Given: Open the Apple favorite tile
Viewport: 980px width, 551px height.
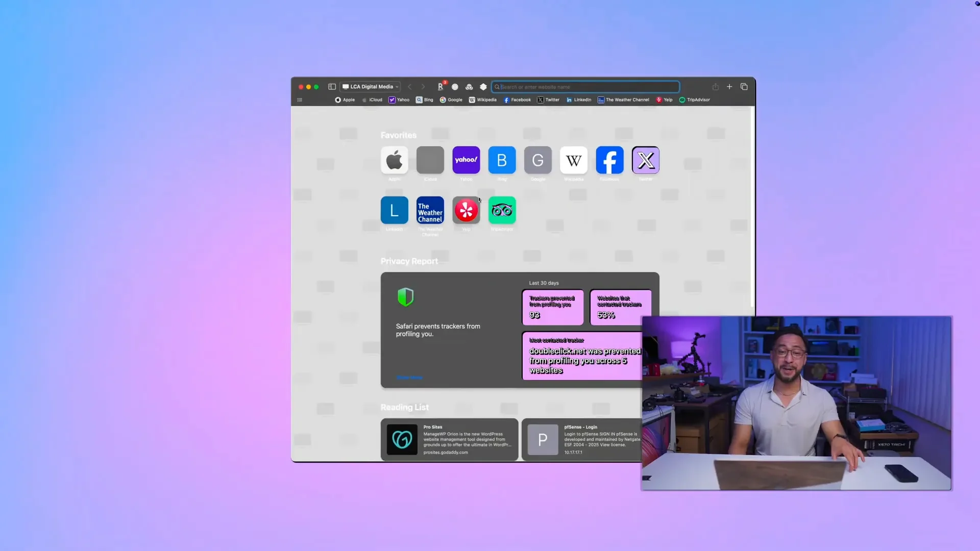Looking at the screenshot, I should coord(394,160).
